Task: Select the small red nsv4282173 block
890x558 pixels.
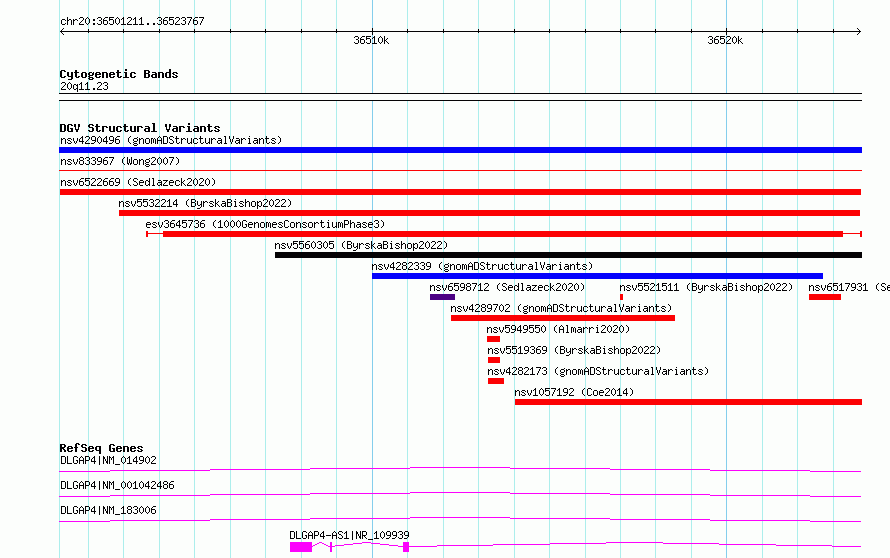Action: point(496,381)
